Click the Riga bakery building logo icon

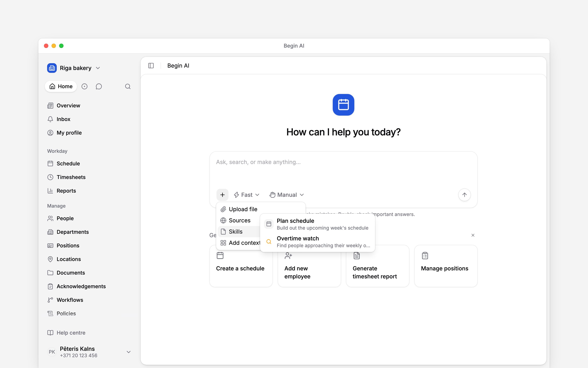52,68
